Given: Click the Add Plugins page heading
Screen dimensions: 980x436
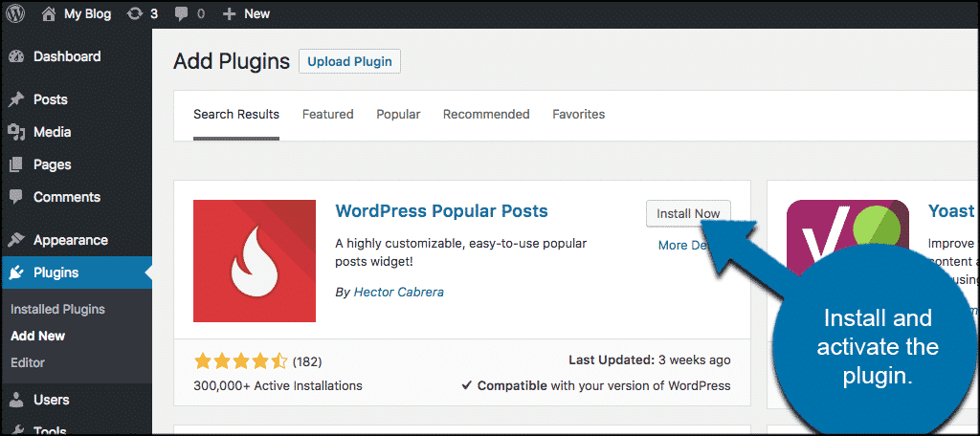Looking at the screenshot, I should [232, 62].
